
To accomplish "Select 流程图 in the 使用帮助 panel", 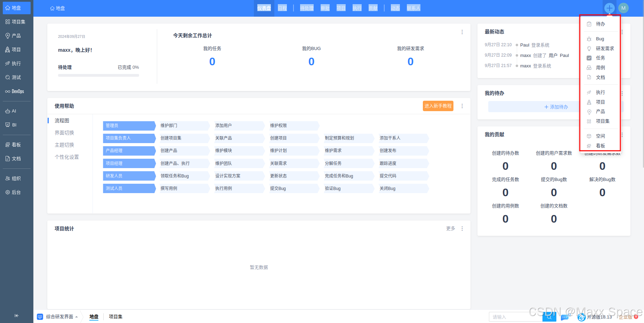I will coord(62,121).
